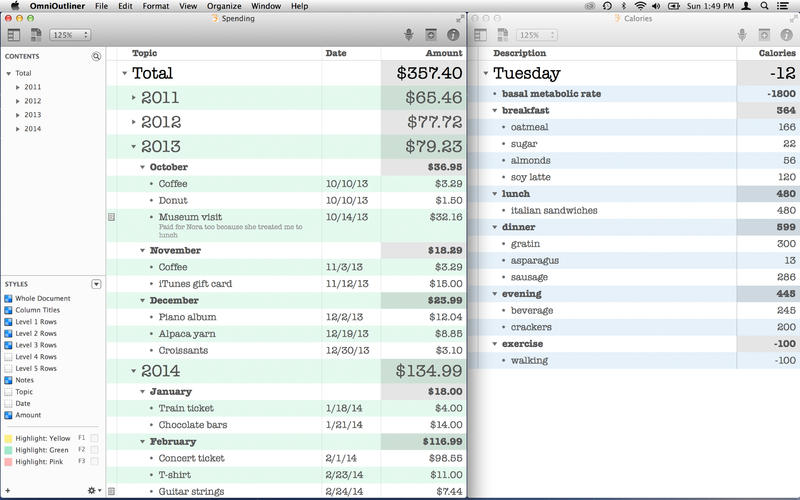Expand the 2011 row in the outline

pos(133,97)
